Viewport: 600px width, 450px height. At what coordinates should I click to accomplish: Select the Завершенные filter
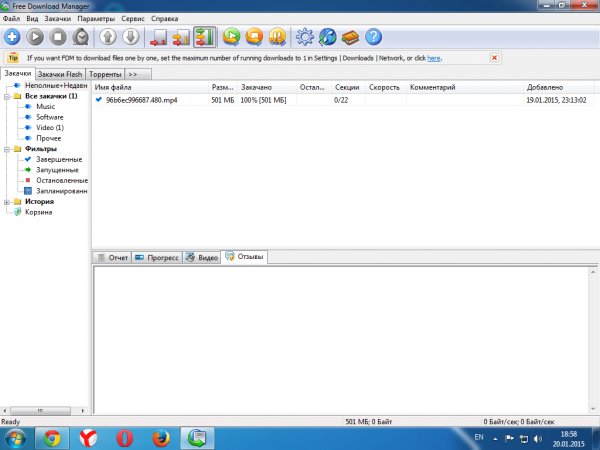(x=59, y=159)
